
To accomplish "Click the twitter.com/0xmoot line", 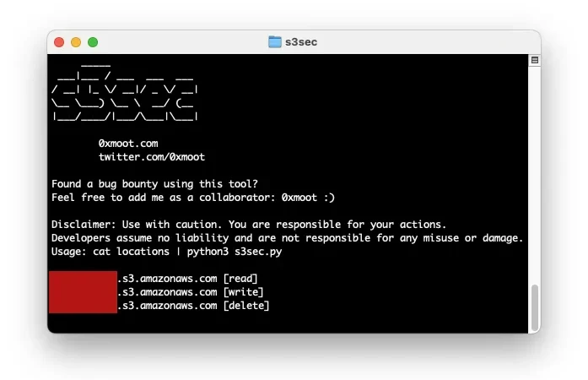I will (x=152, y=157).
